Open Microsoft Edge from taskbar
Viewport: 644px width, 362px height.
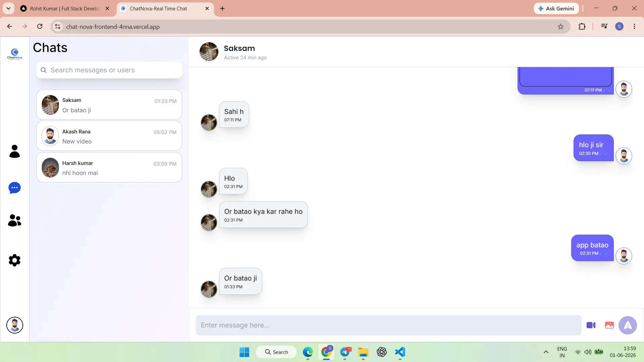308,352
